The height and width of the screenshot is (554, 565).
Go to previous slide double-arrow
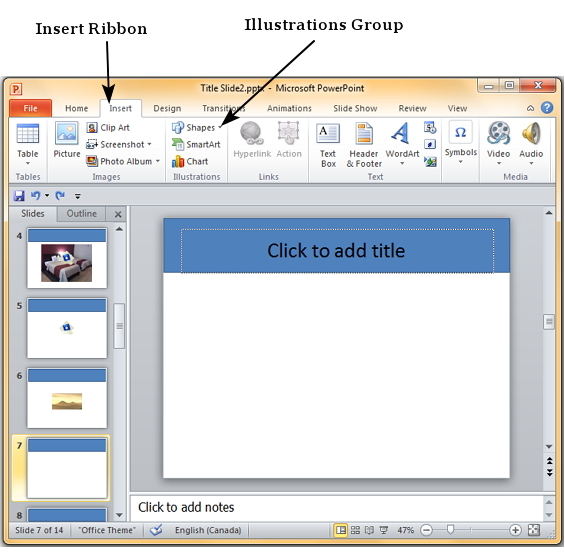(x=550, y=461)
